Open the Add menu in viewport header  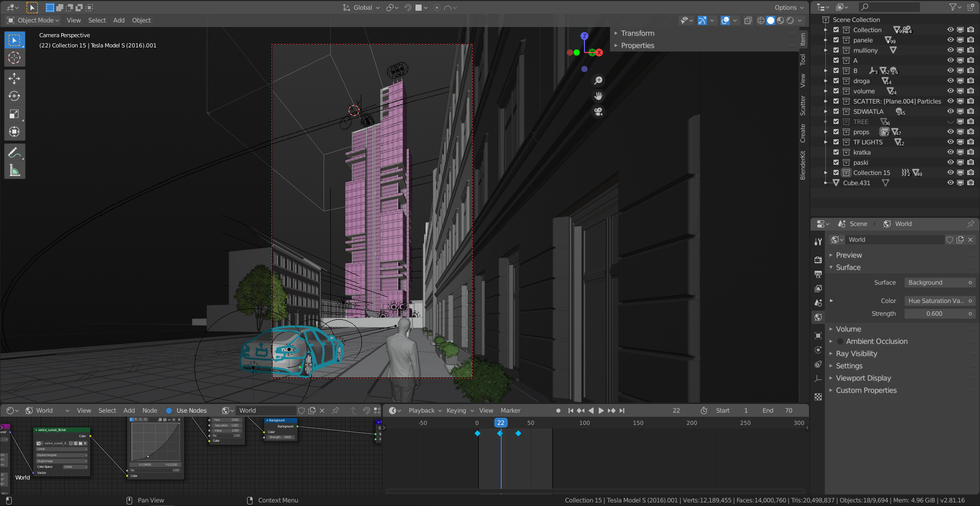tap(118, 20)
